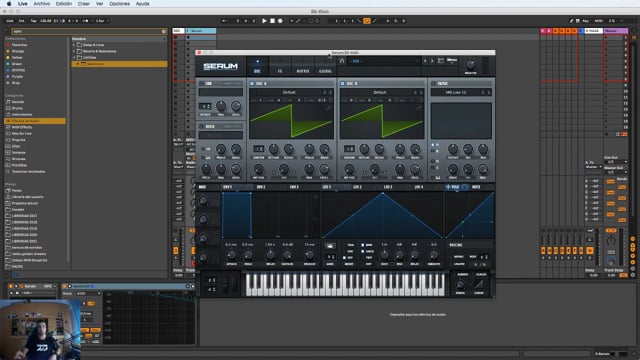Select ENV 2 tab in Serum
This screenshot has width=640, height=360.
[x=261, y=187]
